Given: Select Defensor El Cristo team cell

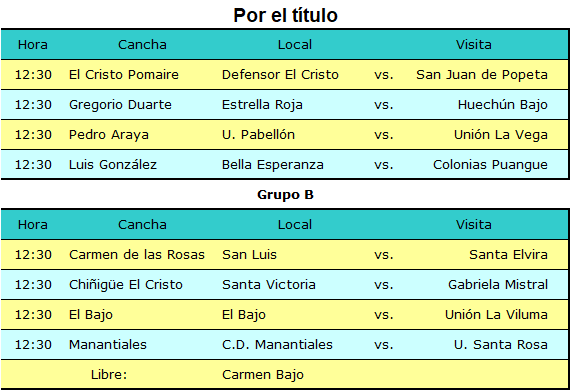Looking at the screenshot, I should click(280, 75).
